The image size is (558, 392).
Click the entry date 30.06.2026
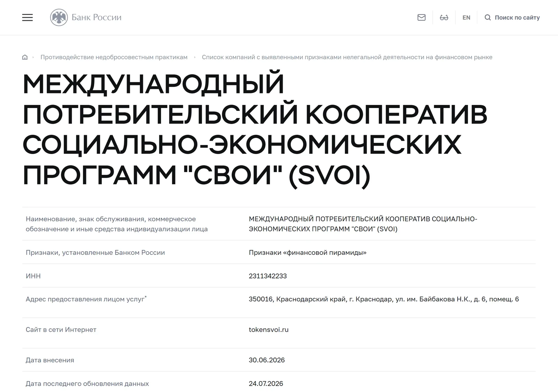267,360
